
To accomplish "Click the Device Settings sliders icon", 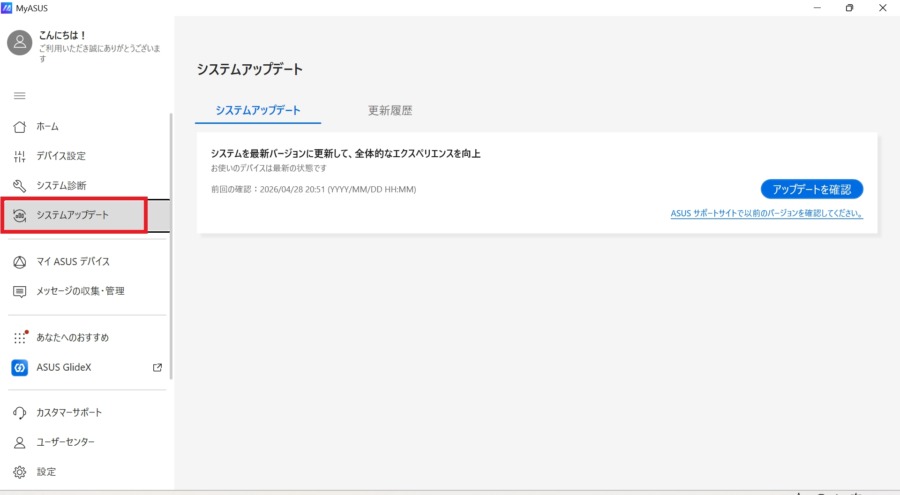I will pos(19,156).
